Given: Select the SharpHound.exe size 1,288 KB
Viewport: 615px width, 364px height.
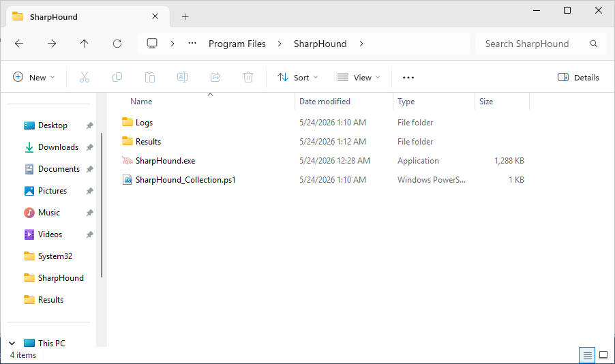Looking at the screenshot, I should coord(509,160).
